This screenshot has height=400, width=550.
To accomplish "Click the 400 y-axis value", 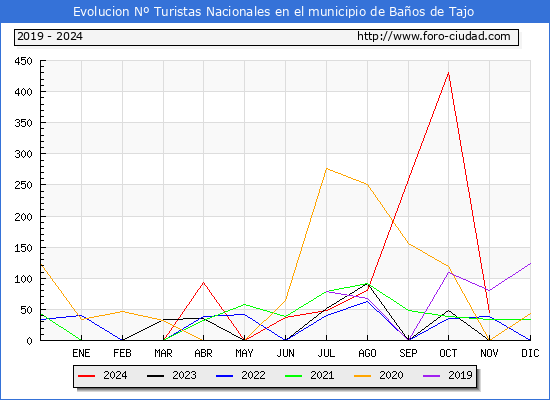I will (x=23, y=92).
